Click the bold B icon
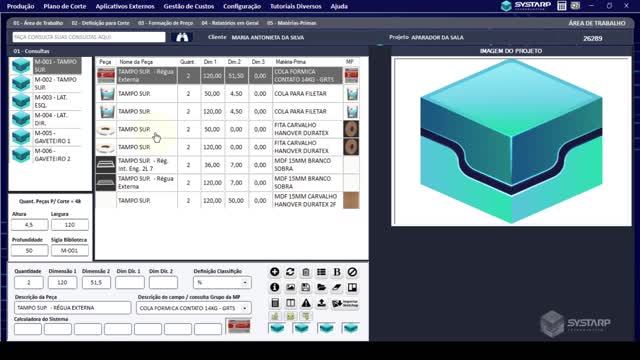640x360 pixels. [x=337, y=272]
